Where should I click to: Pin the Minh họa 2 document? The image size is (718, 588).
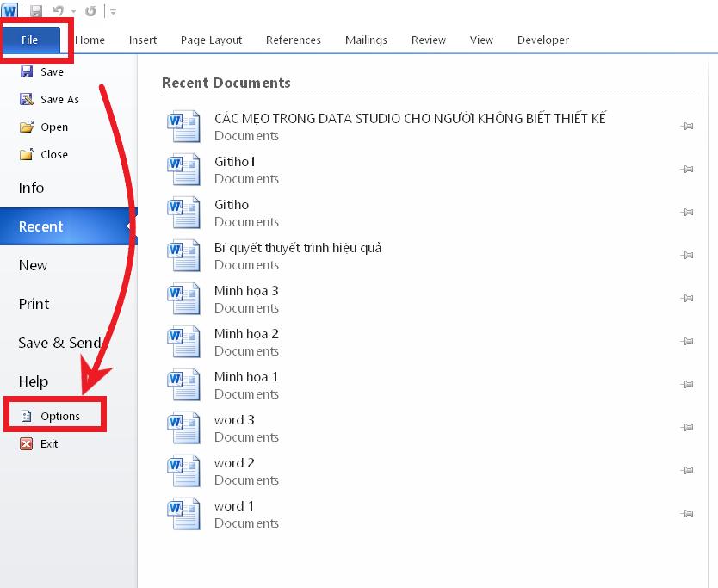(x=686, y=341)
